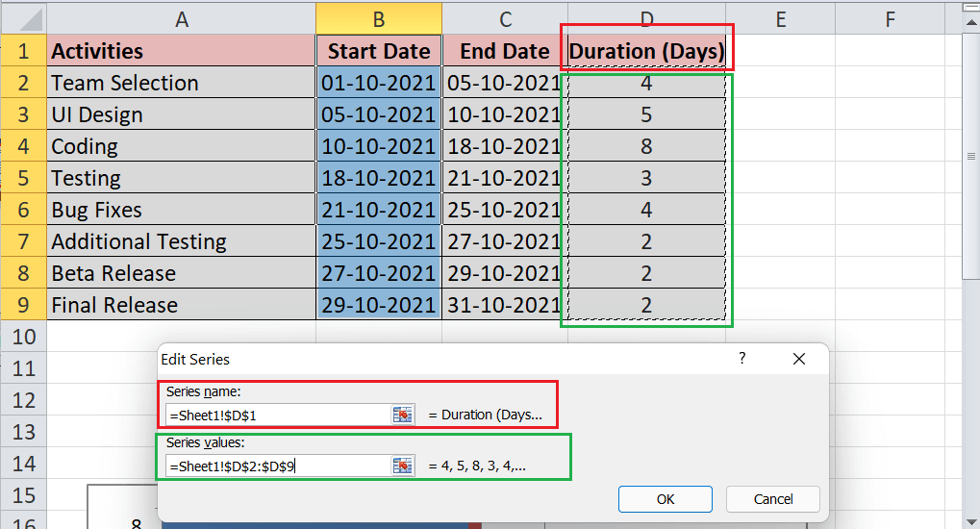
Task: Select column B header
Action: coord(379,19)
